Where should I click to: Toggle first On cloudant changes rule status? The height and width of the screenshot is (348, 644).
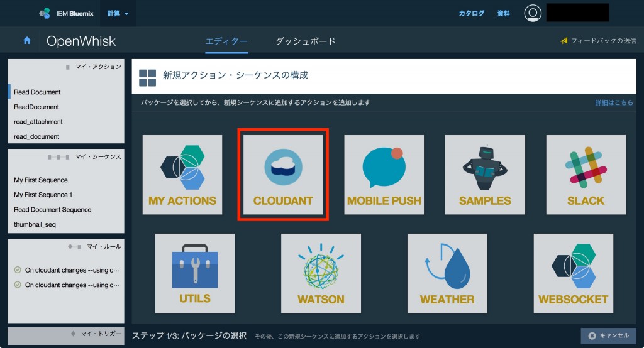pos(18,270)
